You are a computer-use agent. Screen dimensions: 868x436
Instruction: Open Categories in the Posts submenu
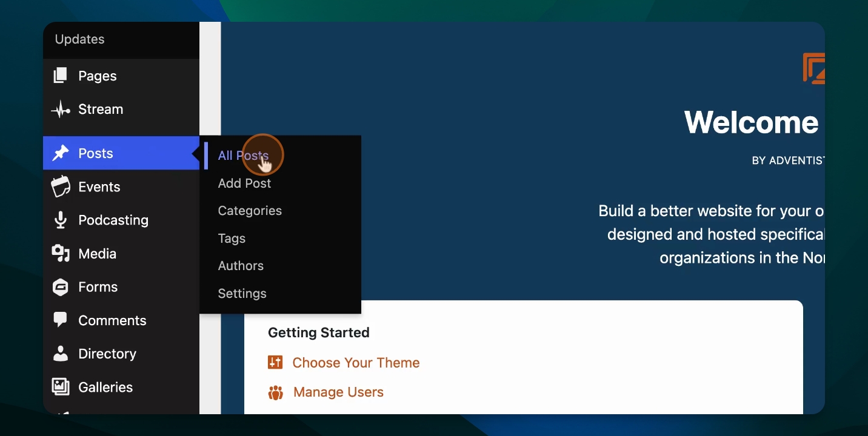250,211
